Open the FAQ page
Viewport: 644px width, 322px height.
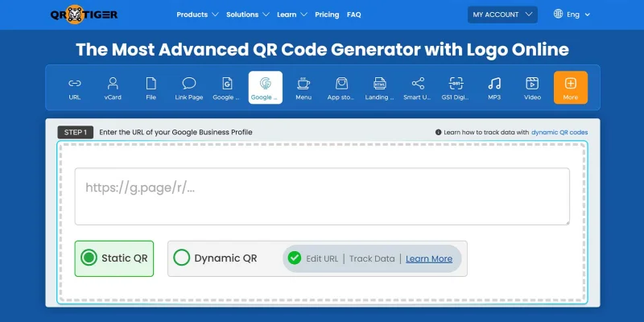(x=353, y=14)
